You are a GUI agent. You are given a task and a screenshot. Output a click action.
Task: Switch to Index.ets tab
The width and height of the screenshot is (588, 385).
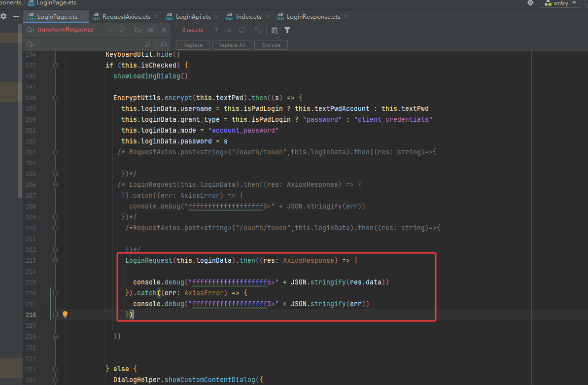point(248,16)
